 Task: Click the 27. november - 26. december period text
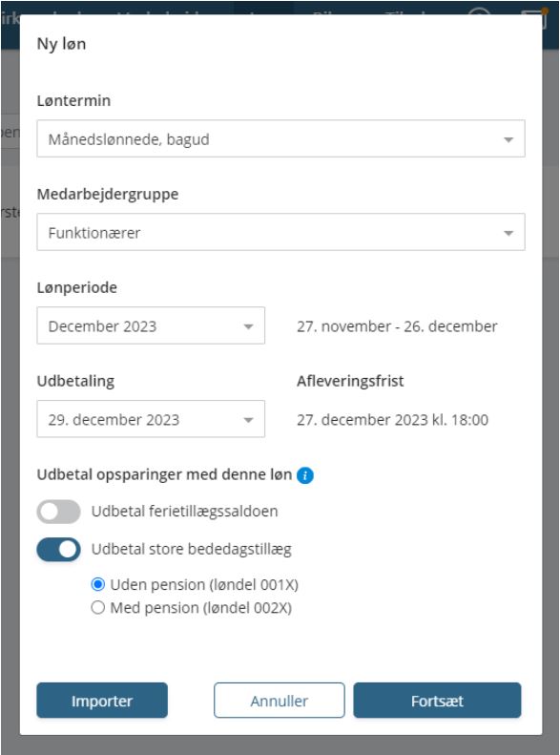(397, 326)
